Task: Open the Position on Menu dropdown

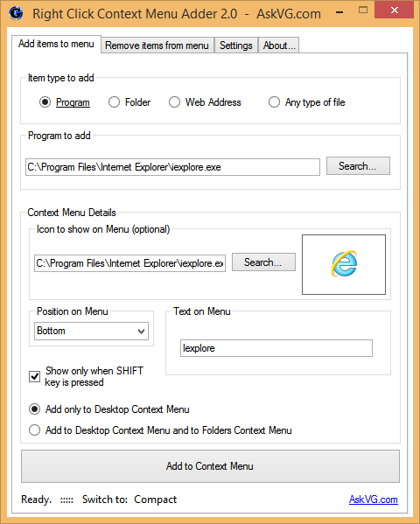Action: [91, 331]
